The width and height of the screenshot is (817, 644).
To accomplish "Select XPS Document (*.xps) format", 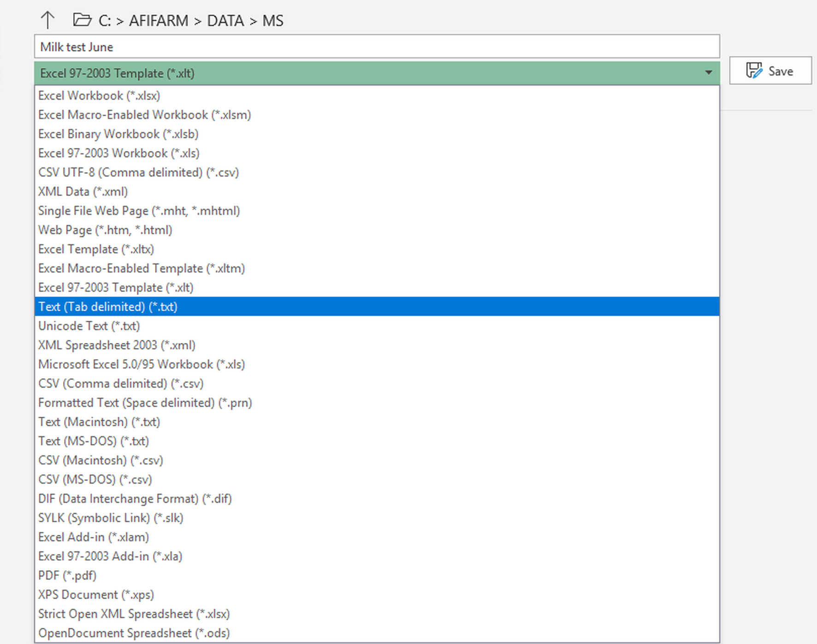I will (x=96, y=595).
